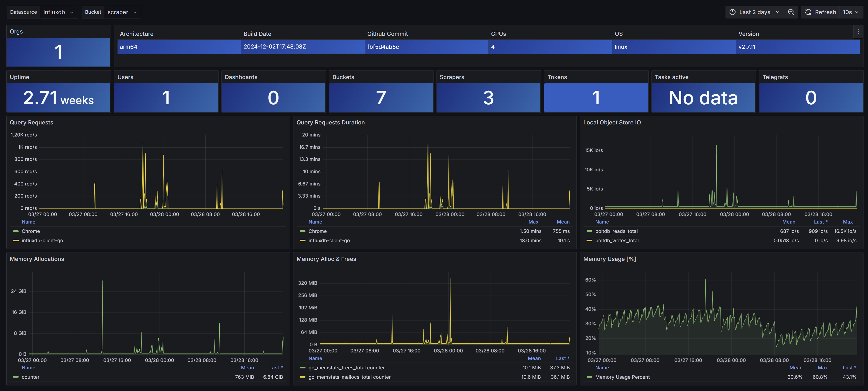Open the Last 2 days time picker
This screenshot has width=868, height=391.
pyautogui.click(x=754, y=12)
